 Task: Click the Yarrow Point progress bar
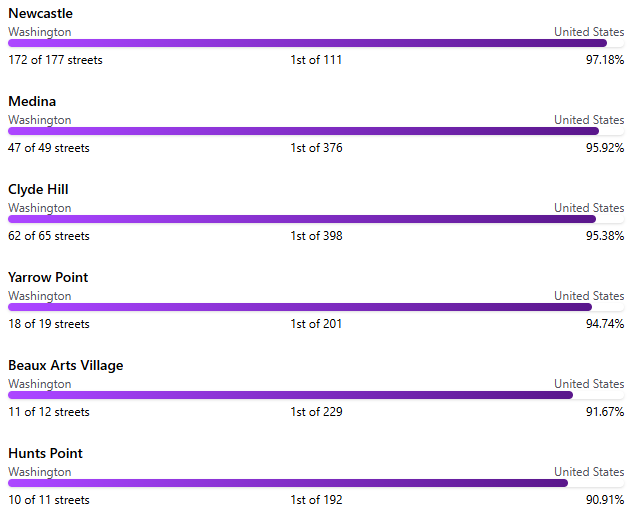click(x=299, y=307)
